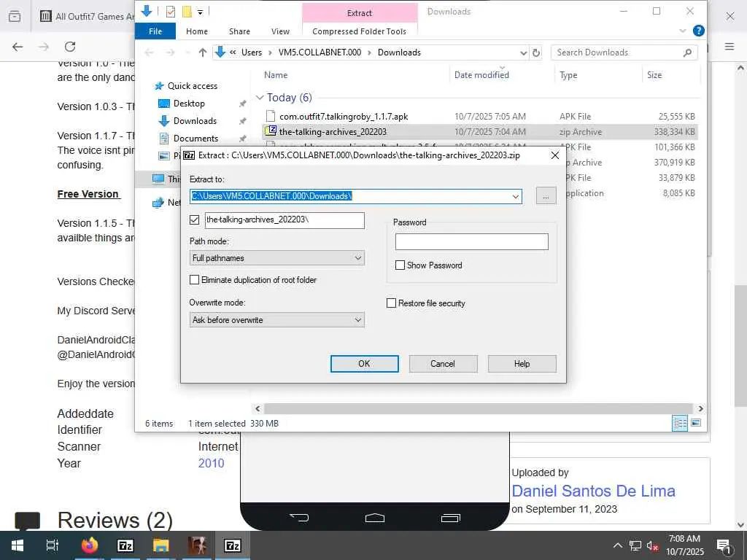Open Desktop in navigation pane
747x560 pixels.
189,104
